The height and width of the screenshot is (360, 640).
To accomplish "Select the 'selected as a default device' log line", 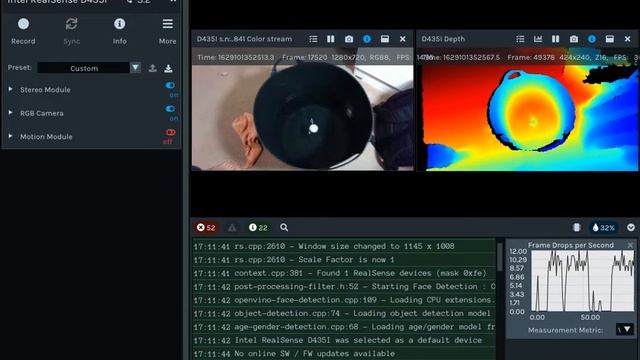I will tap(344, 340).
